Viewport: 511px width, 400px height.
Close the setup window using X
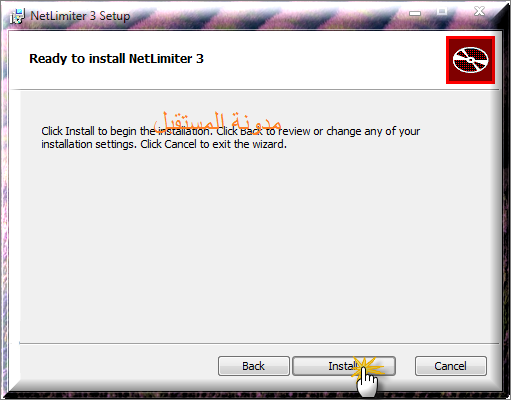tap(479, 11)
